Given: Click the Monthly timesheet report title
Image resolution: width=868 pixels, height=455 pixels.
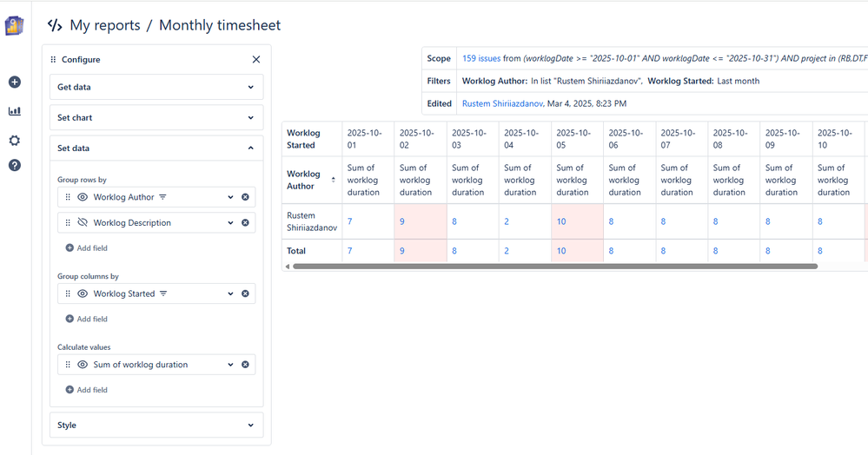Looking at the screenshot, I should tap(220, 25).
